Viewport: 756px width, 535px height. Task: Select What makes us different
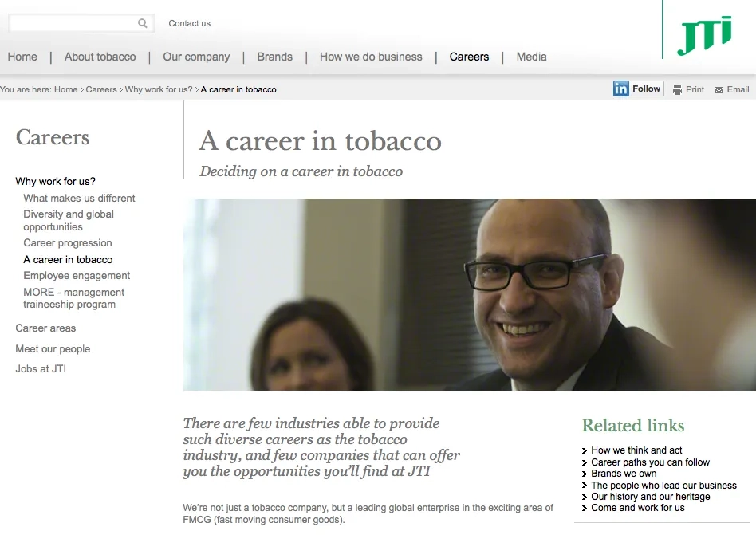[x=79, y=198]
